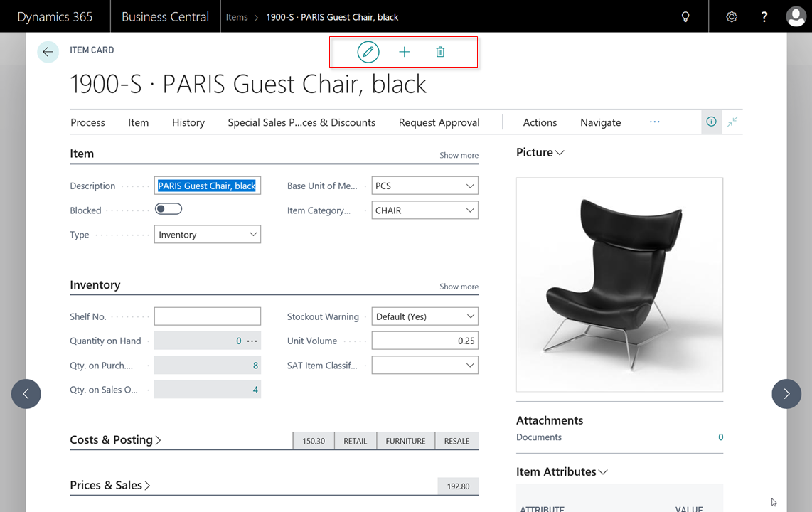Enable the Blocked toggle switch
The image size is (812, 512).
(x=169, y=210)
